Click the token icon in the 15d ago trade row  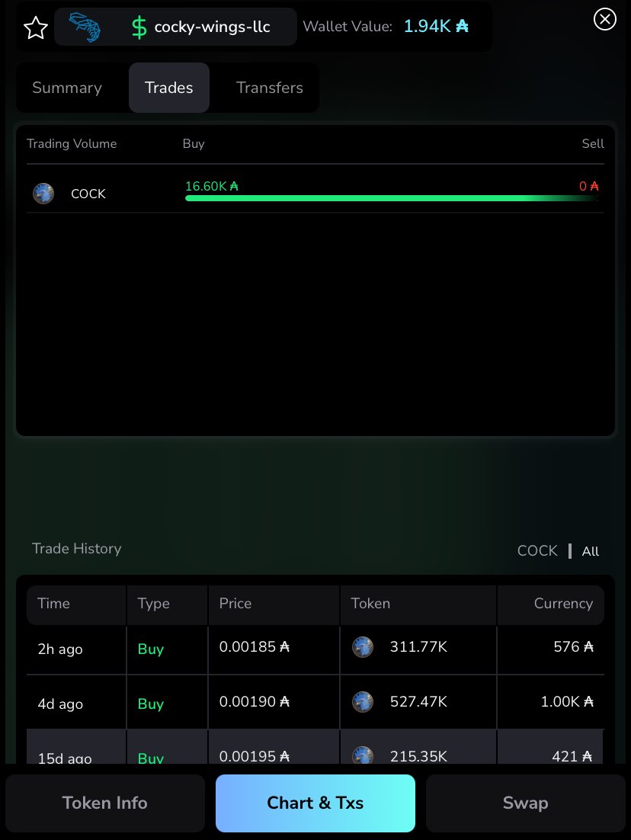363,756
